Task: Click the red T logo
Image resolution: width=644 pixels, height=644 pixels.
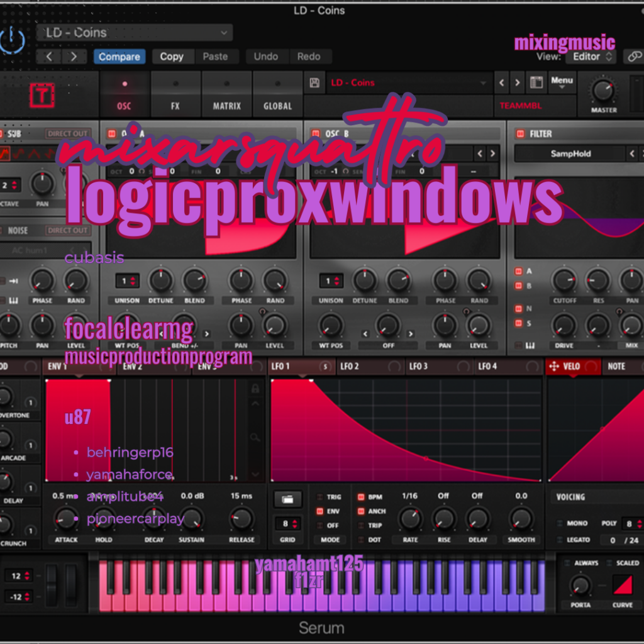Action: 42,96
